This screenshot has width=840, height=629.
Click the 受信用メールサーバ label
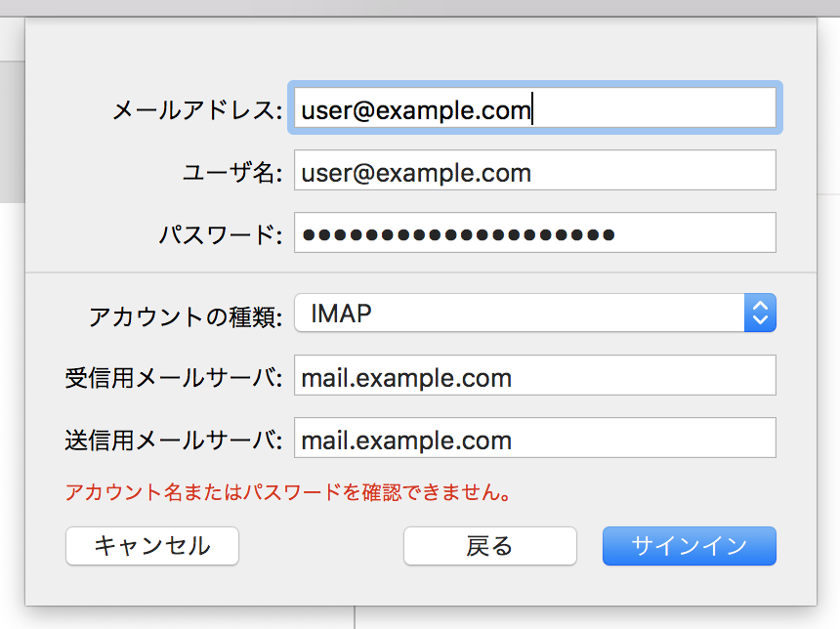174,378
